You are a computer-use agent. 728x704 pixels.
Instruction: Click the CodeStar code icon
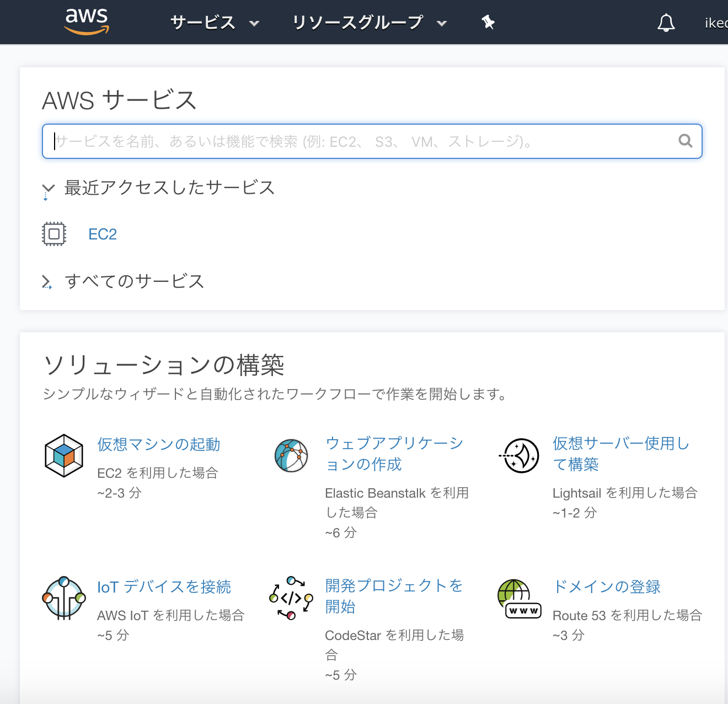point(291,598)
